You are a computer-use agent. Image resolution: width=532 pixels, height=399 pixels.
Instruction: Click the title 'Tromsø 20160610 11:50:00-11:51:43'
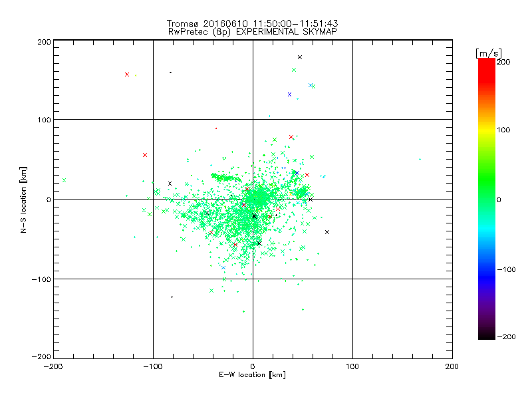click(x=252, y=23)
